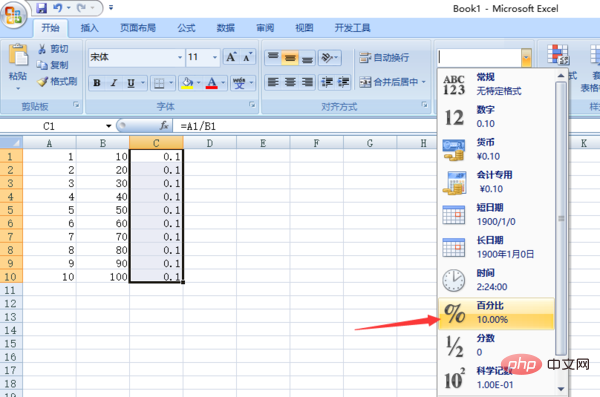Redo the last action
Viewport: 600px width, 397px height.
[x=81, y=8]
